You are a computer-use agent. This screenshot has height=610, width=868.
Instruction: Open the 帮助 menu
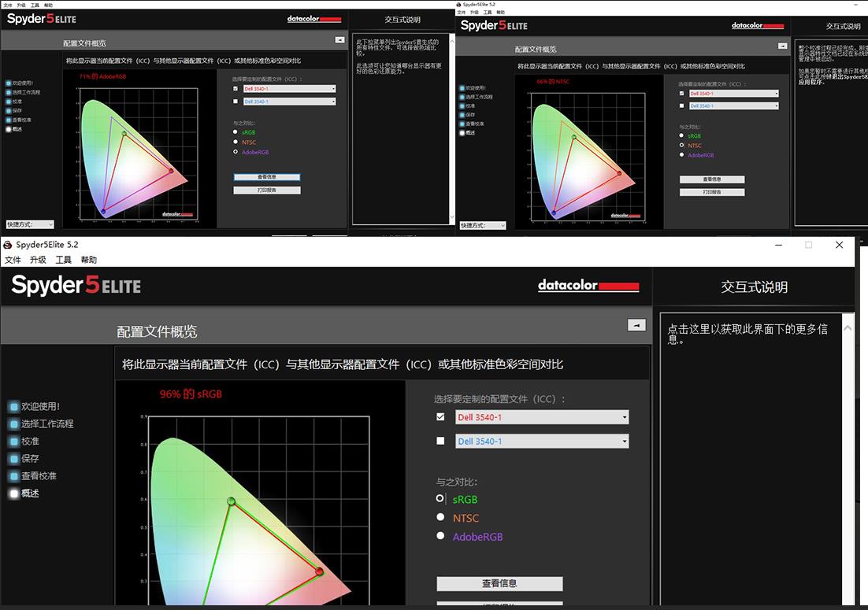[88, 260]
